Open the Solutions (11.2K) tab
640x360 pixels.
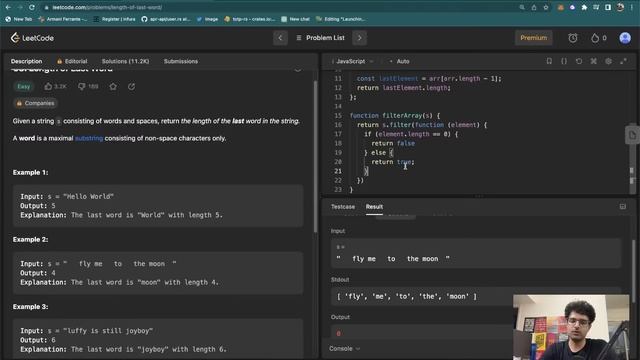point(125,61)
